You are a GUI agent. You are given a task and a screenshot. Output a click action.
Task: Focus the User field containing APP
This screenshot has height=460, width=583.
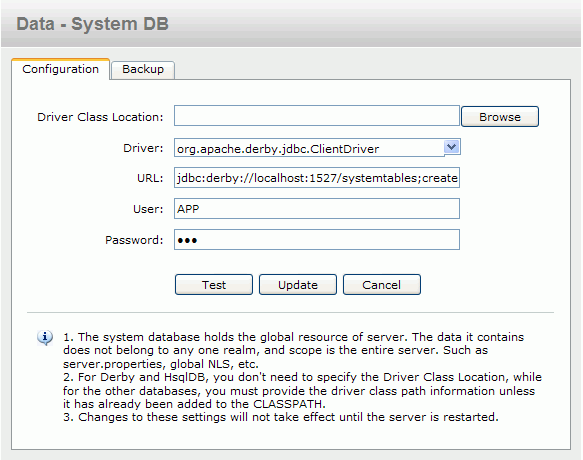click(317, 209)
